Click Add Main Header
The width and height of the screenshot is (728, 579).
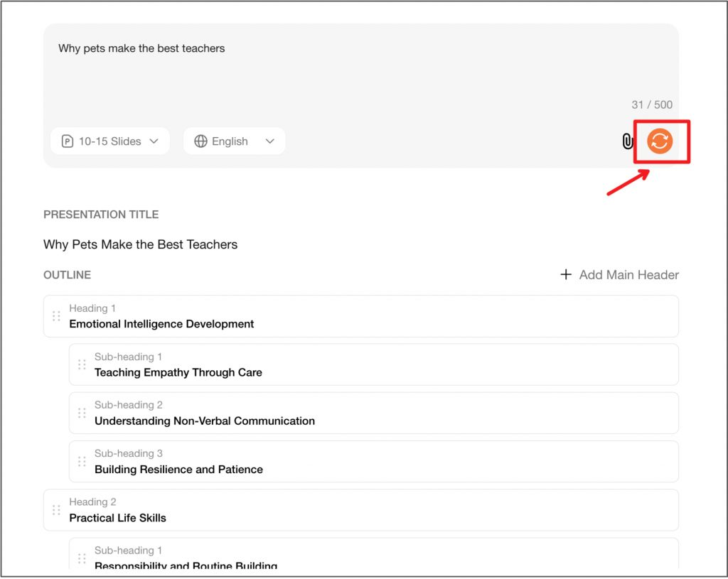619,275
